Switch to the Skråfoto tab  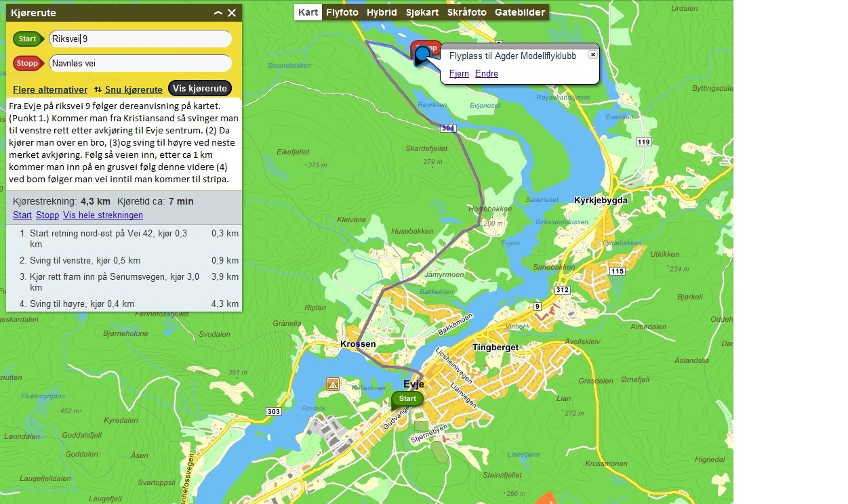(x=466, y=12)
